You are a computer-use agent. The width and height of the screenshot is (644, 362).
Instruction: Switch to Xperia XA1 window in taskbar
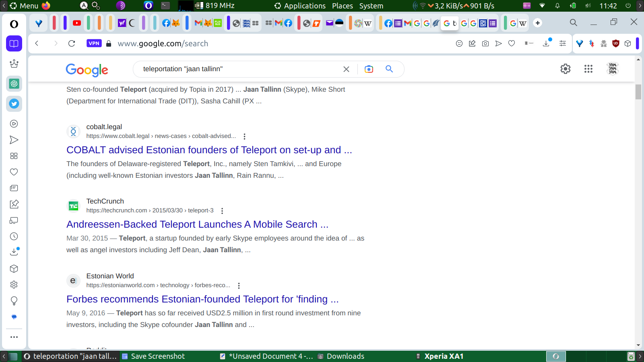440,356
